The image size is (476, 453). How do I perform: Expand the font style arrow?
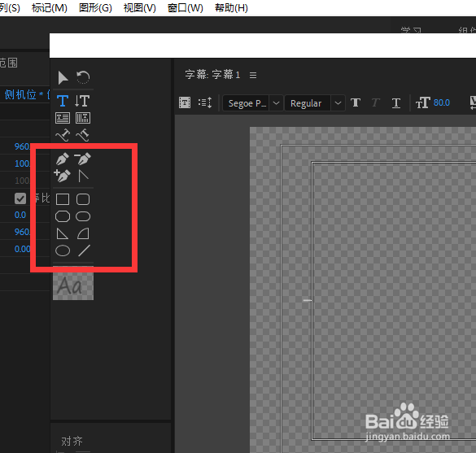click(338, 103)
